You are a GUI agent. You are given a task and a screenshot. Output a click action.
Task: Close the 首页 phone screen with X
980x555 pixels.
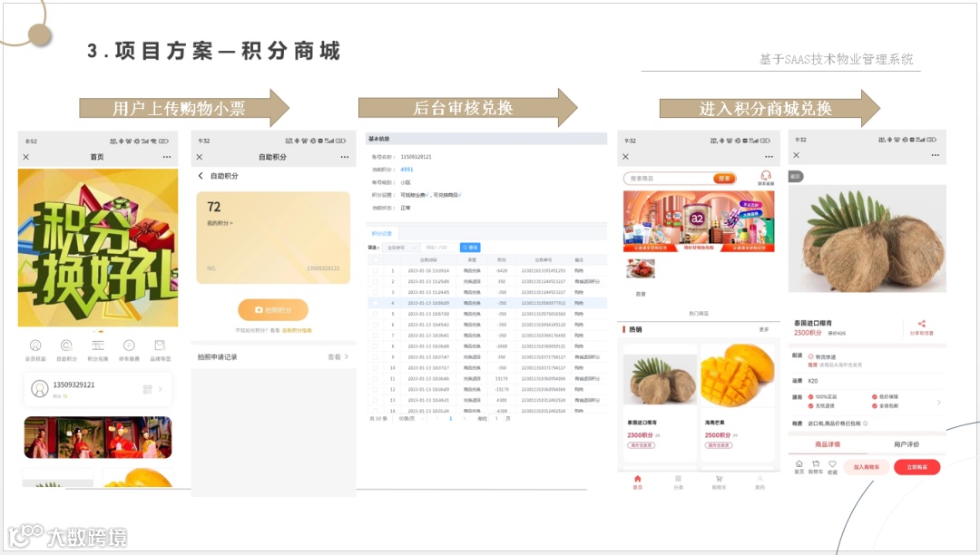[x=26, y=157]
